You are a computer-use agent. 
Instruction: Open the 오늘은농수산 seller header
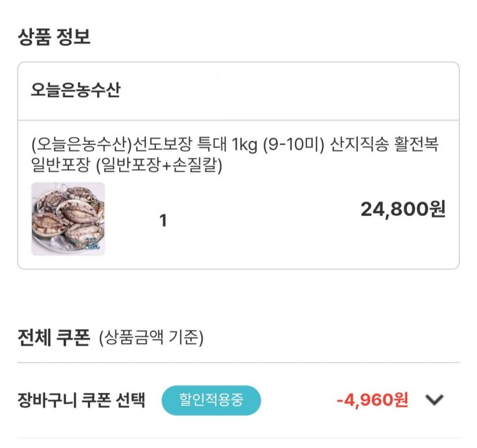76,91
